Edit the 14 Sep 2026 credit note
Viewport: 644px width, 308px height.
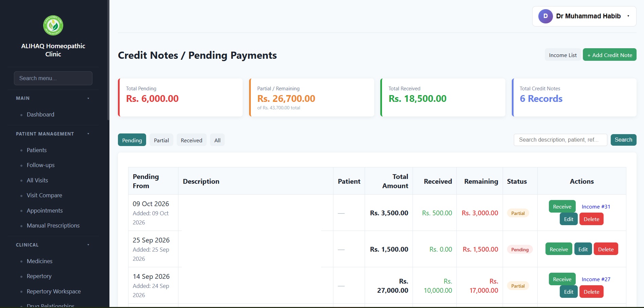569,292
